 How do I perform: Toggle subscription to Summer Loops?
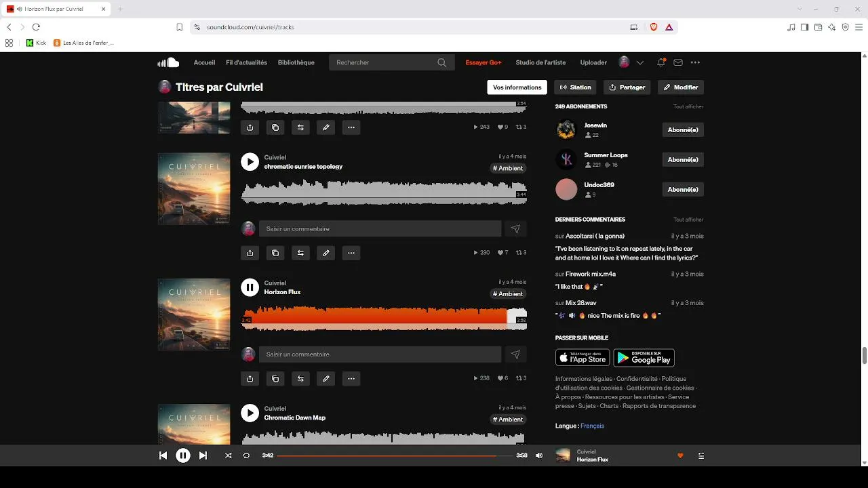683,159
